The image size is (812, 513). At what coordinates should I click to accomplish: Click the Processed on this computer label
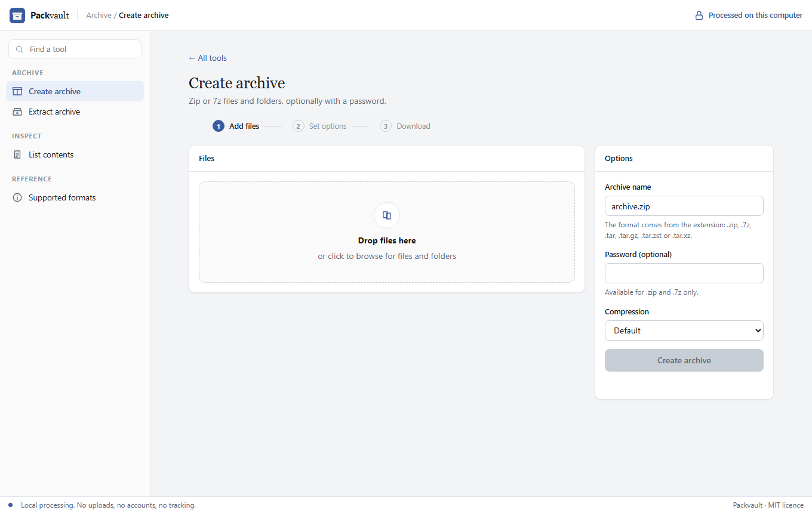tap(755, 16)
